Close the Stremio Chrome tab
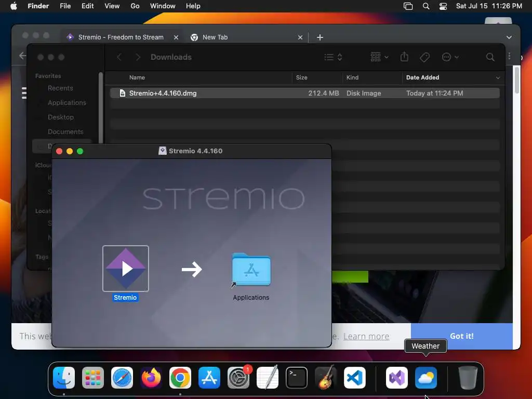Viewport: 532px width, 399px height. pyautogui.click(x=176, y=37)
